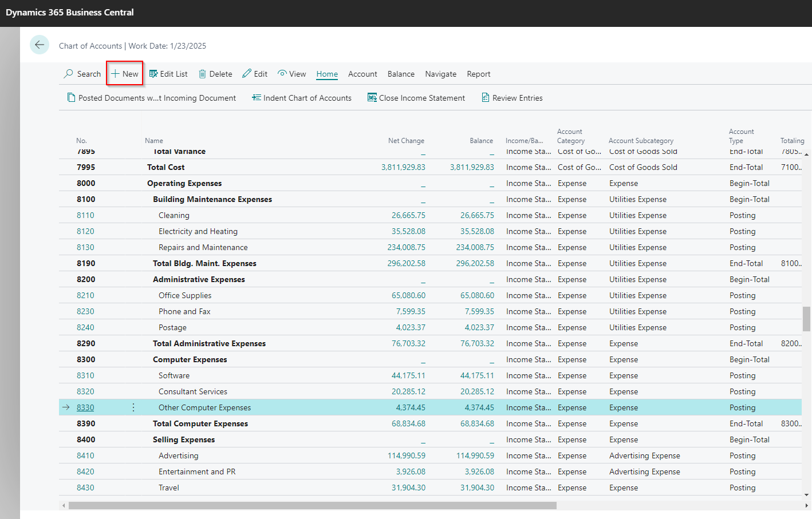Drill into Total Bldg. Maint. balance 296,202.58
Screen dimensions: 812x519
(x=475, y=263)
